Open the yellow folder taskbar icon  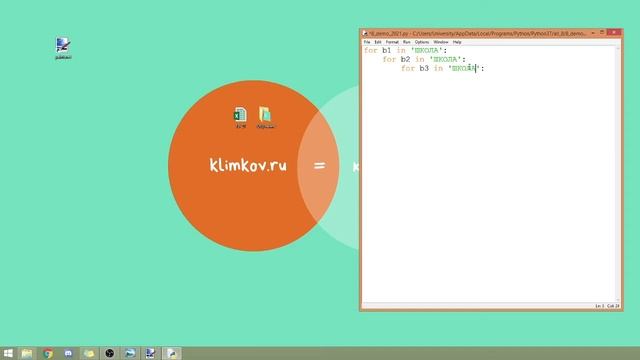click(x=89, y=353)
